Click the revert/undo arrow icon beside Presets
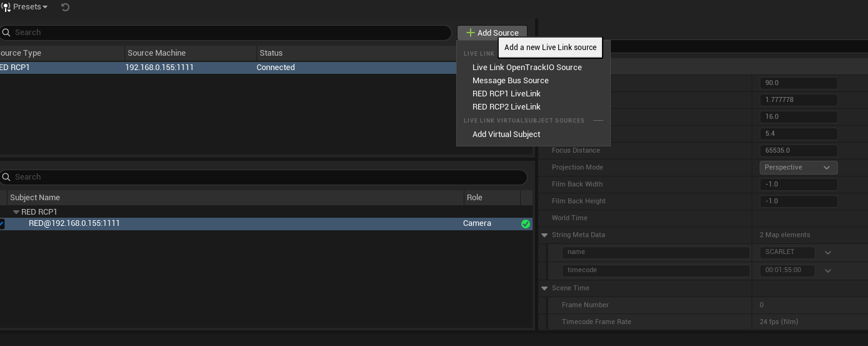This screenshot has width=868, height=346. click(66, 7)
